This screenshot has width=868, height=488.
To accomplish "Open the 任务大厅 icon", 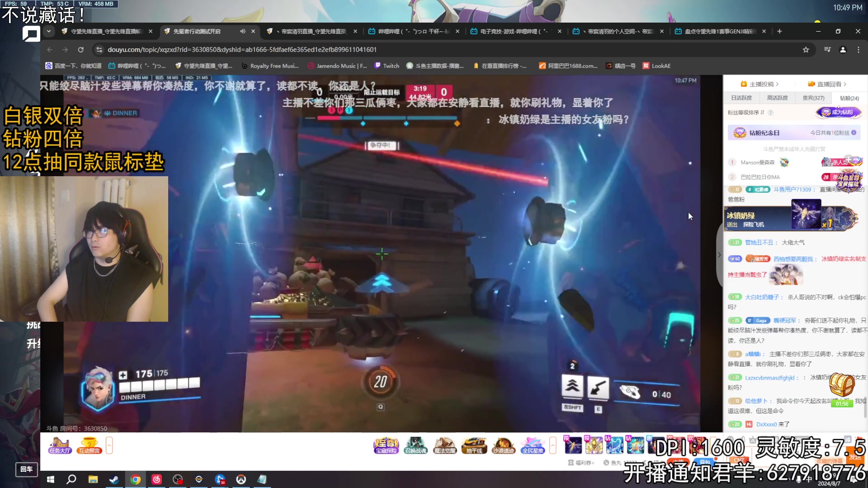I will tap(60, 446).
